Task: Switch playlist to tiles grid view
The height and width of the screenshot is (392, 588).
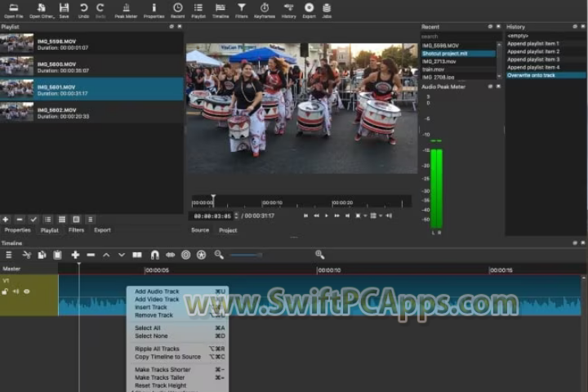Action: point(62,220)
